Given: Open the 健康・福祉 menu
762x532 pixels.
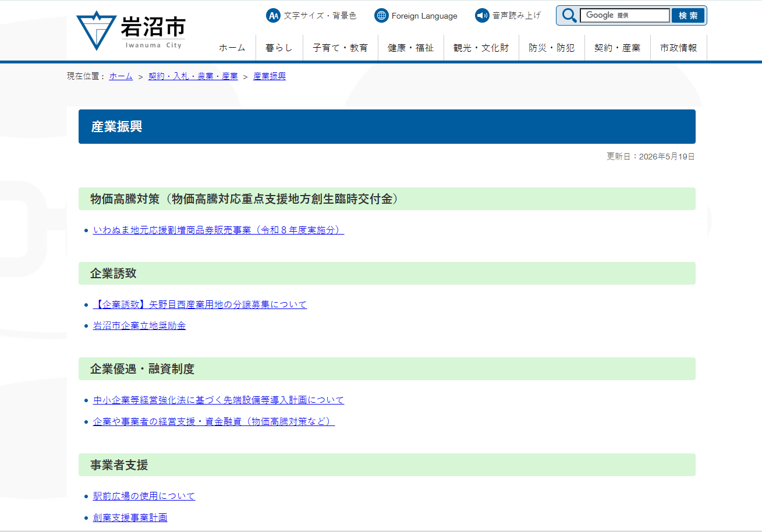Looking at the screenshot, I should click(411, 48).
